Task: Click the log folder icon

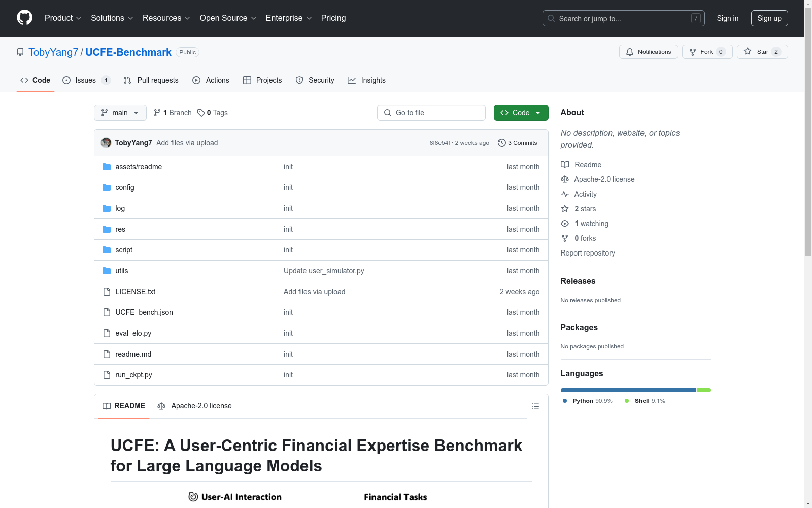Action: pyautogui.click(x=107, y=208)
